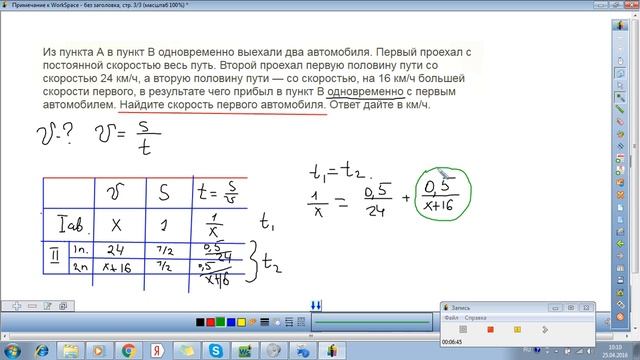The image size is (640, 360).
Task: Open Yandex browser from the taskbar
Action: (157, 351)
